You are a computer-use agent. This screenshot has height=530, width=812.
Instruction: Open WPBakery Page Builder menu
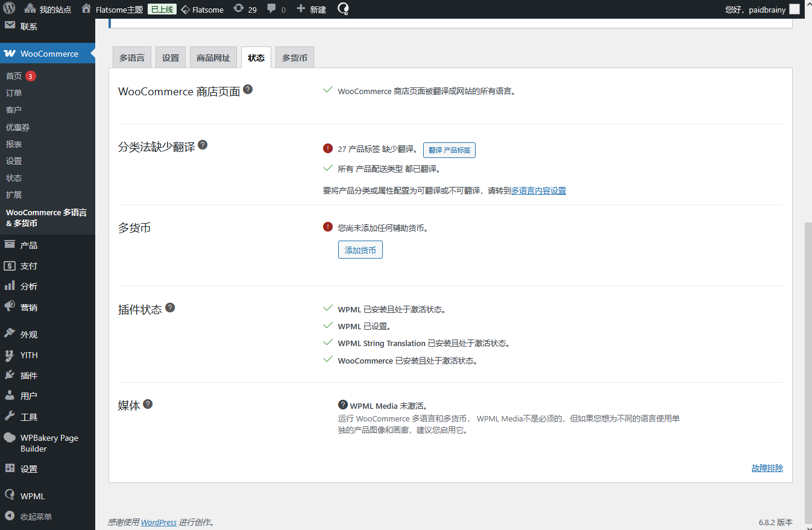tap(48, 443)
